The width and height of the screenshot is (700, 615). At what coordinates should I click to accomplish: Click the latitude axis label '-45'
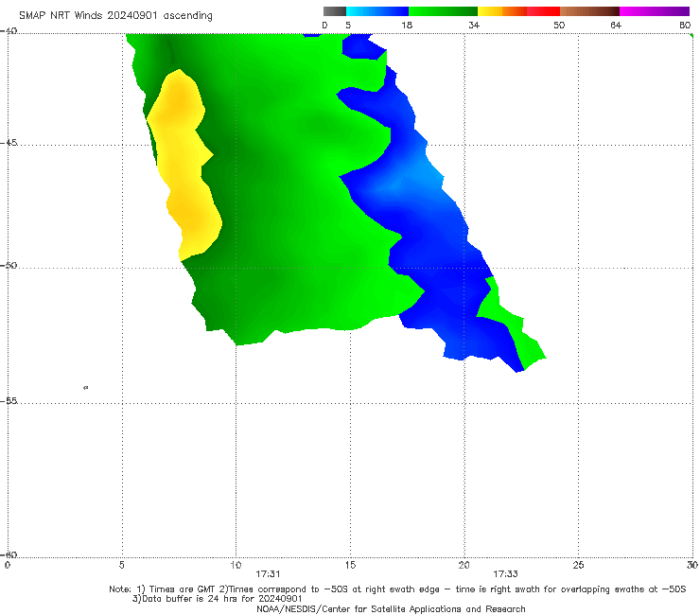(x=9, y=143)
